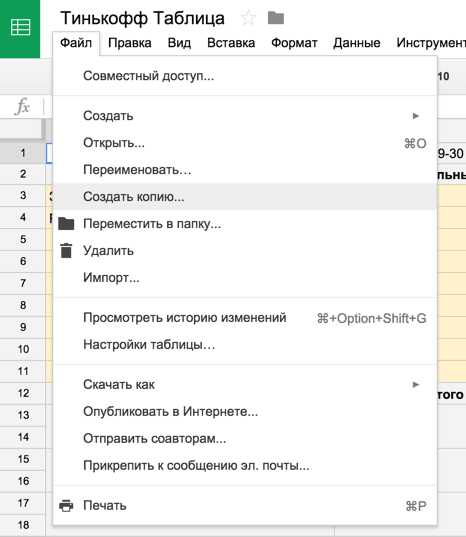Select row header 2
This screenshot has height=537, width=466.
(x=23, y=174)
